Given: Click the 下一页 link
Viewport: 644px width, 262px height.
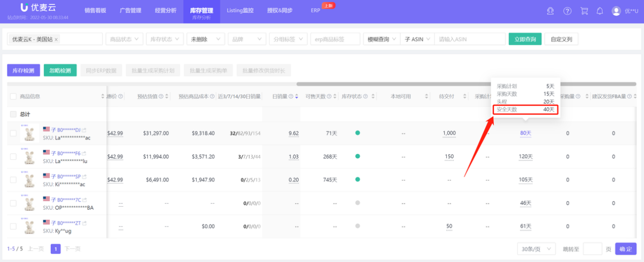Looking at the screenshot, I should pos(73,249).
